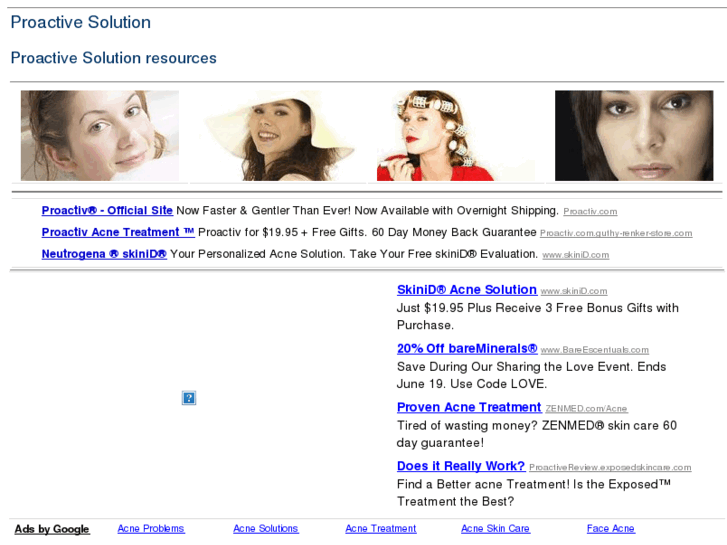Click the text "60 Day Money Back Guarantee"
Screen dimensions: 727x545
point(454,232)
